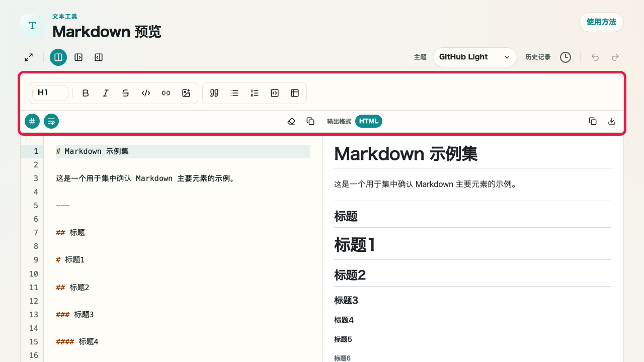Image resolution: width=644 pixels, height=362 pixels.
Task: Clear the editor with eraser icon
Action: [291, 121]
